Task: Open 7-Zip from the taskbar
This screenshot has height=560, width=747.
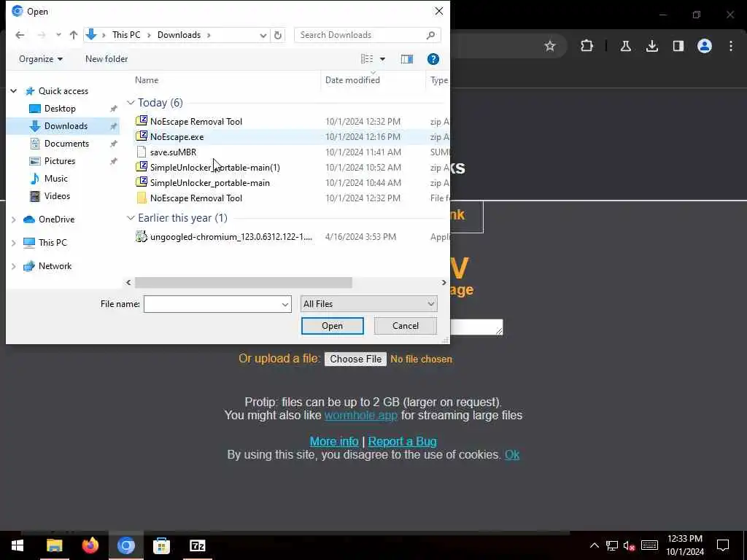Action: tap(197, 545)
